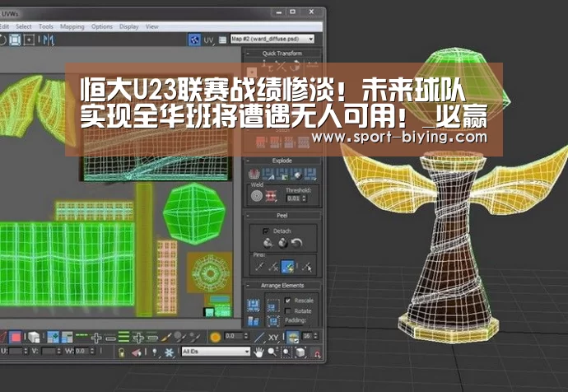Click the Select Pinned icon with cursor
The width and height of the screenshot is (568, 392).
[x=307, y=267]
